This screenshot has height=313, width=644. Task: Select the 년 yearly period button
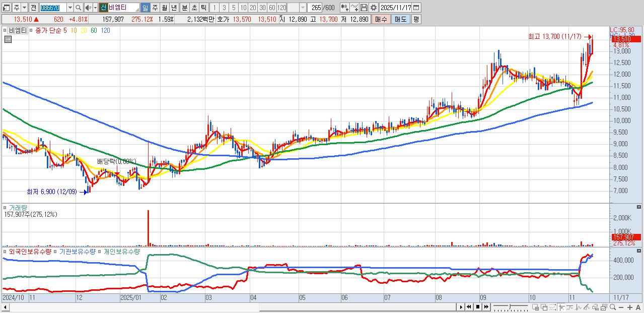[173, 8]
